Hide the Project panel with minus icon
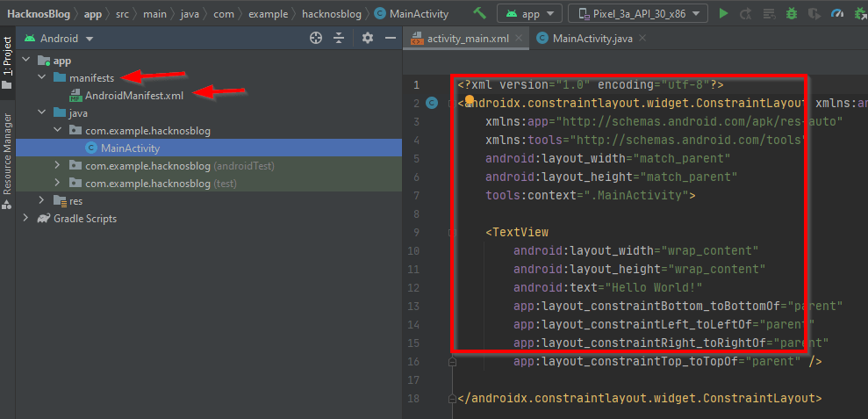The image size is (868, 419). point(391,39)
